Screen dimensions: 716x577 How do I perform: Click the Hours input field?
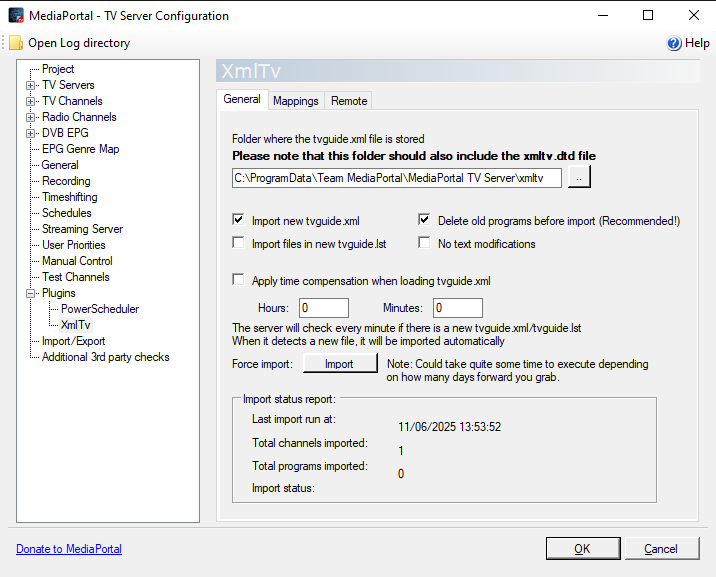(323, 308)
